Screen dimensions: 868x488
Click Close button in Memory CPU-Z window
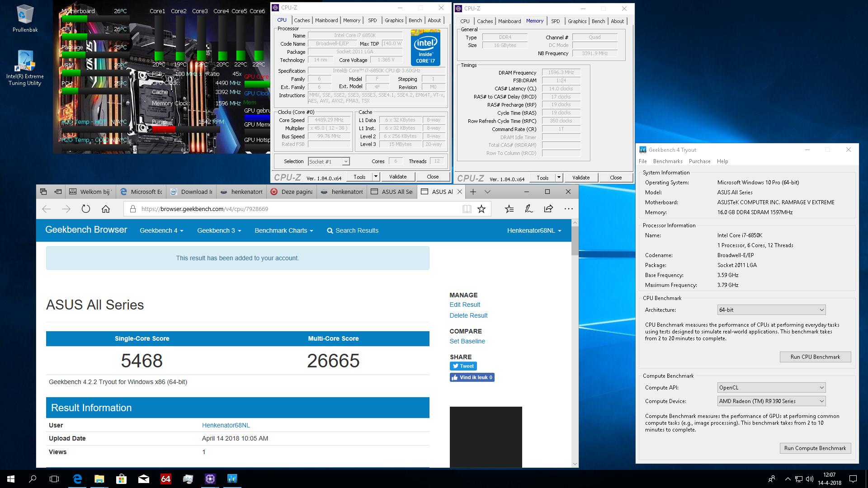point(616,178)
